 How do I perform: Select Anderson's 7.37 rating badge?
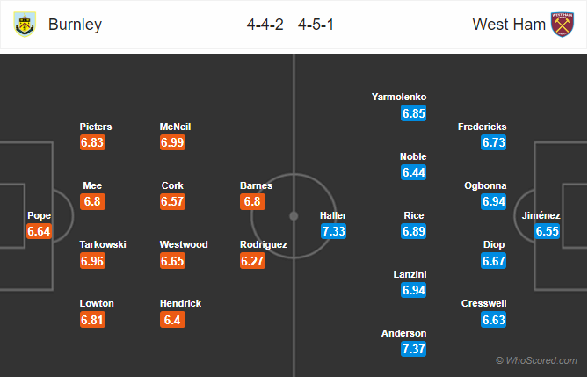coord(414,349)
